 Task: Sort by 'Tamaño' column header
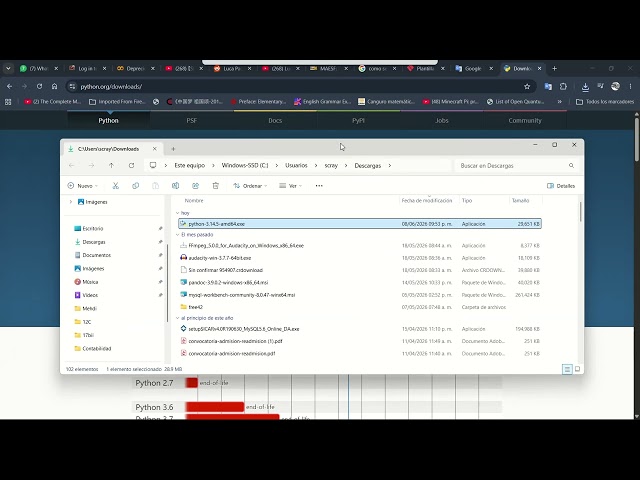click(520, 200)
